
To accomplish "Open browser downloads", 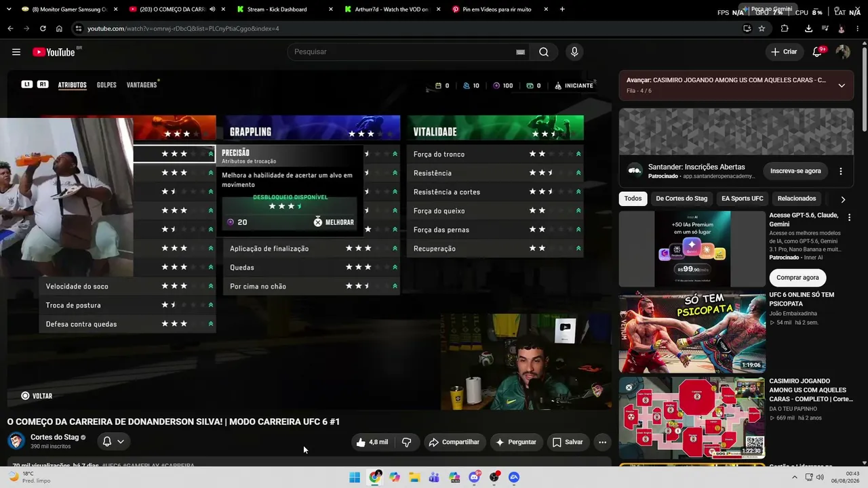I will coord(808,28).
